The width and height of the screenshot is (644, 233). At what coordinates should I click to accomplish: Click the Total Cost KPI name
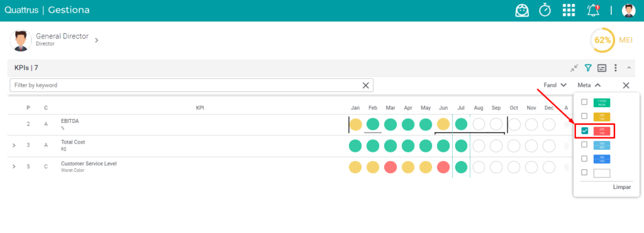coord(73,142)
